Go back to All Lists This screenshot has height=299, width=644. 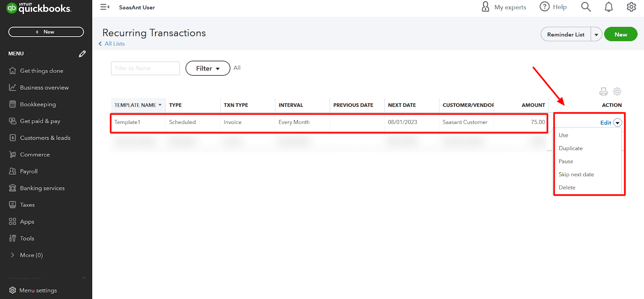tap(112, 43)
